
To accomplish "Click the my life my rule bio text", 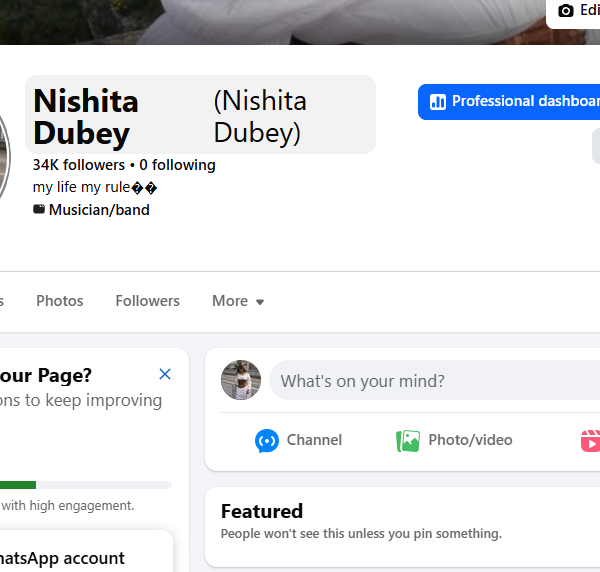I will [95, 187].
